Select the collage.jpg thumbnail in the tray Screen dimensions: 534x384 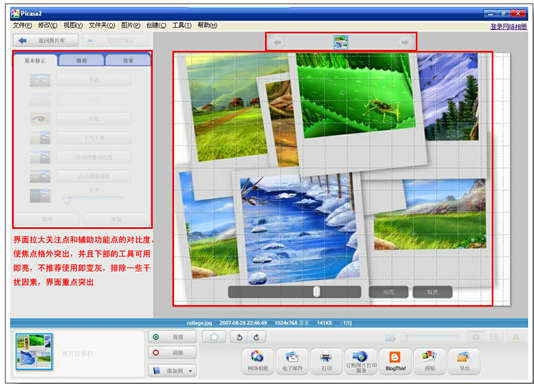(34, 351)
